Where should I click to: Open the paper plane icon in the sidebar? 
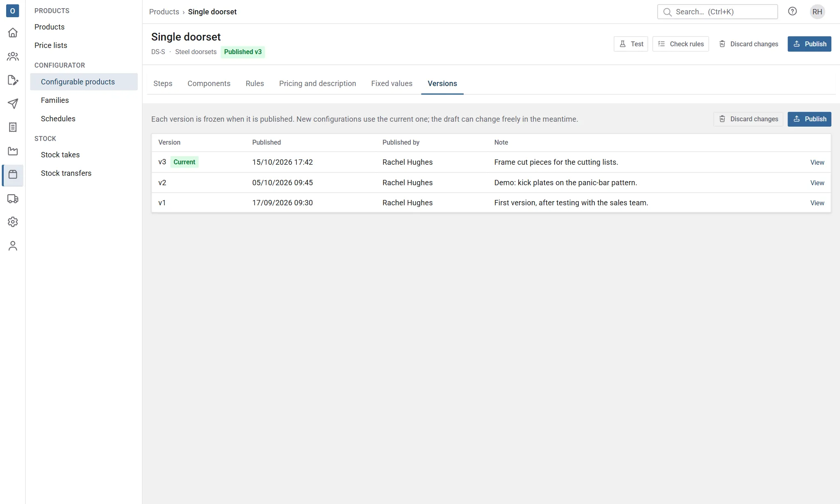pyautogui.click(x=13, y=104)
